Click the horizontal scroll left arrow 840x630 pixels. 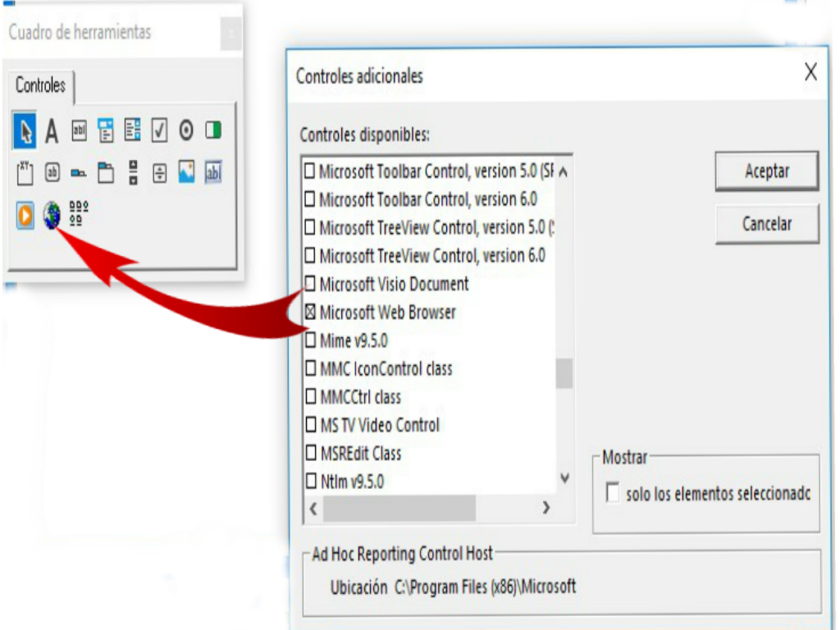(313, 508)
